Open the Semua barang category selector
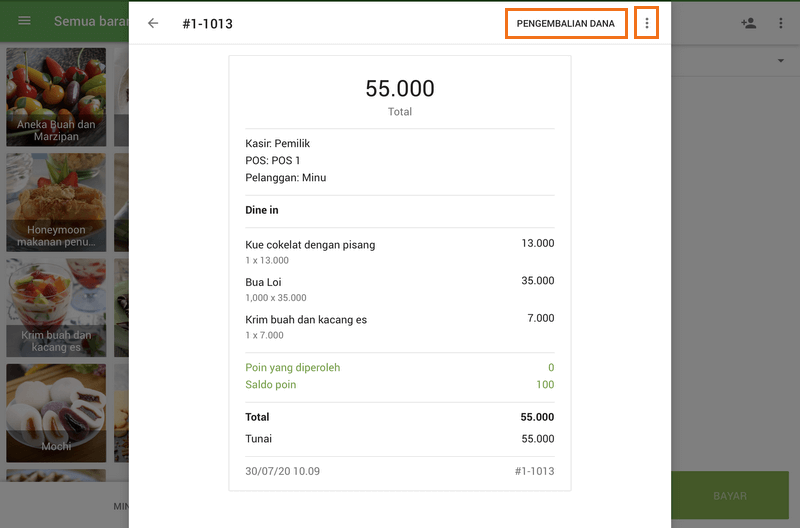The height and width of the screenshot is (528, 800). click(90, 22)
